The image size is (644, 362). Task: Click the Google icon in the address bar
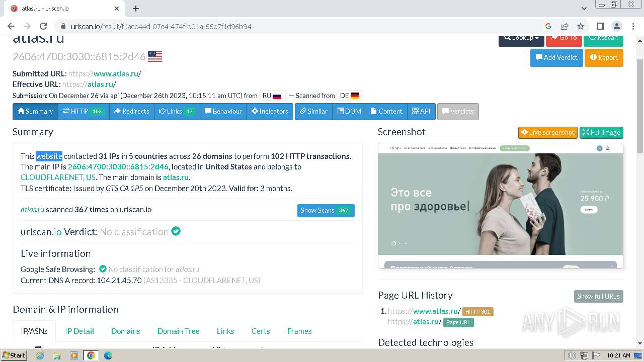[x=548, y=26]
